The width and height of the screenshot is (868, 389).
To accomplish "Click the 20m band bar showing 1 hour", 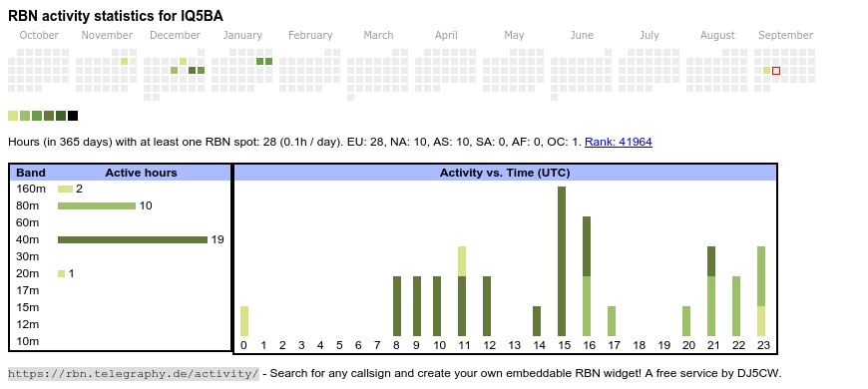I will (x=62, y=273).
